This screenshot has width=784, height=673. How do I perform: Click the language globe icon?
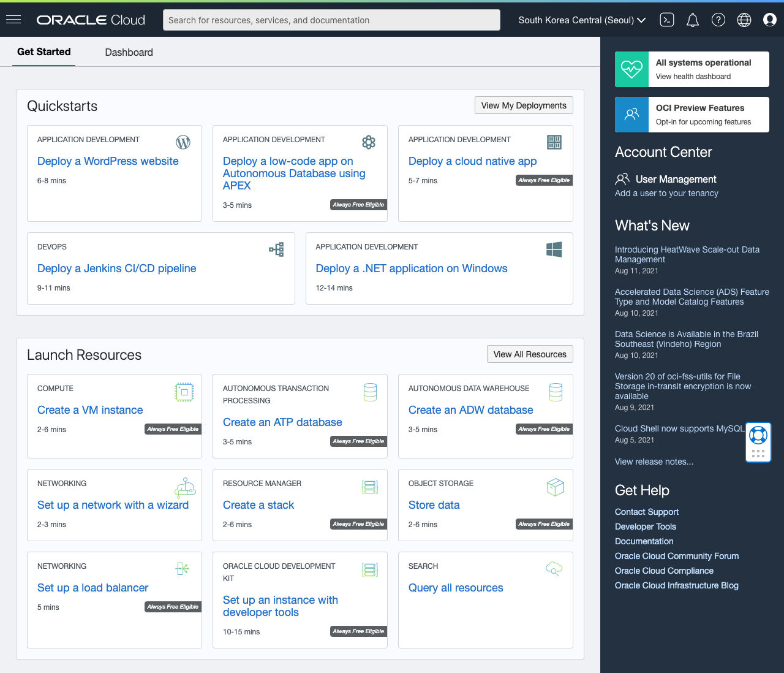744,20
